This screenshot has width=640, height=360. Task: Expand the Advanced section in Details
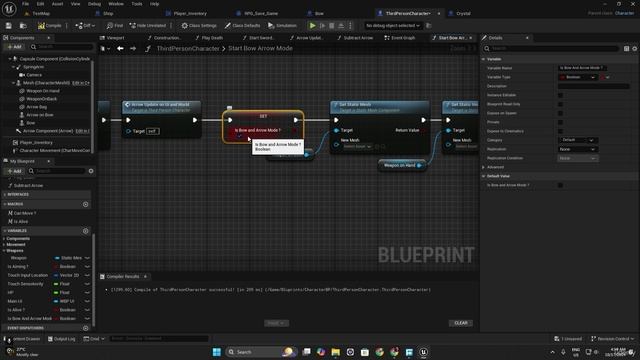(x=484, y=167)
